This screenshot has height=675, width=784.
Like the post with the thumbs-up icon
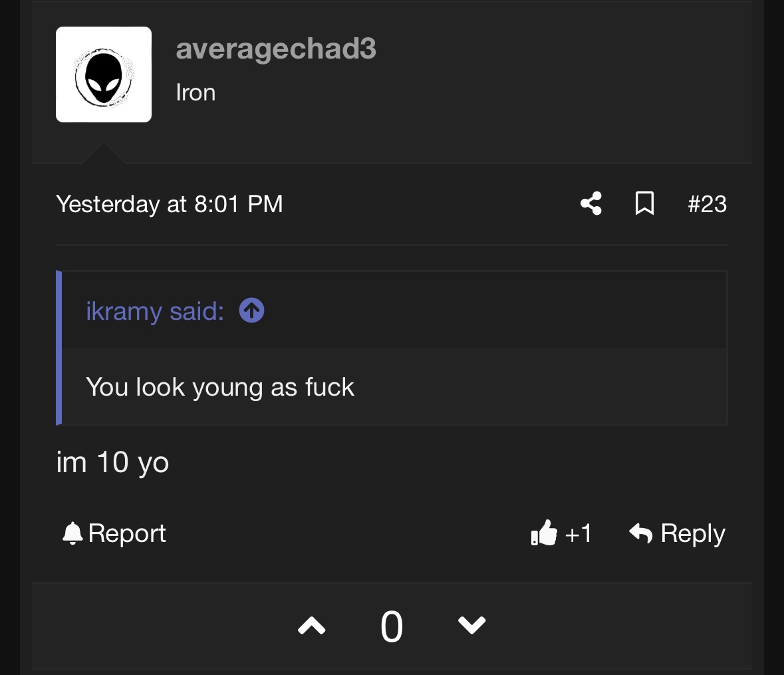[544, 533]
